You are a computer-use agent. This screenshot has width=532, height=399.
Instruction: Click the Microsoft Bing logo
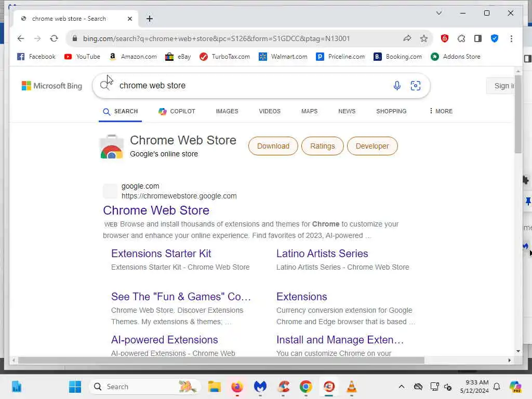[x=52, y=86]
